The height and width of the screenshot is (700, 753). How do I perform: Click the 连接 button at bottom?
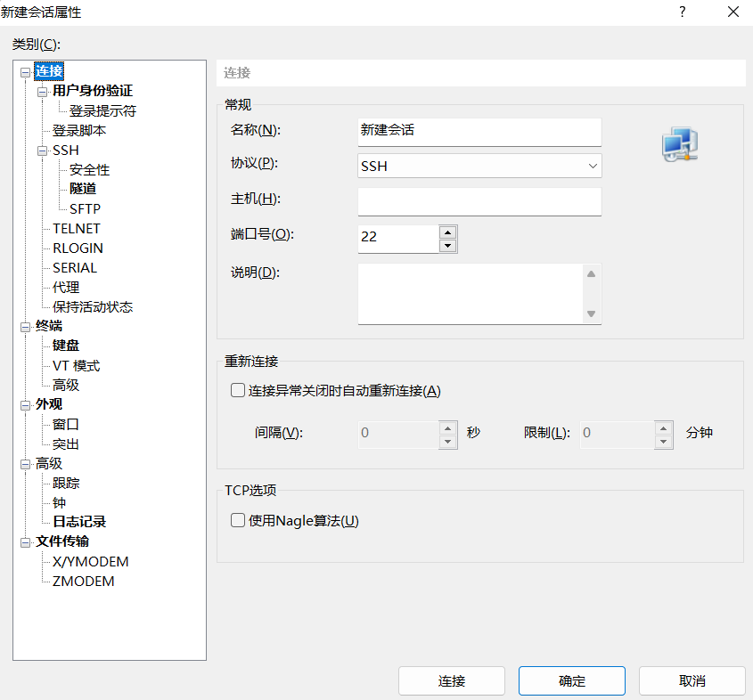click(x=452, y=681)
